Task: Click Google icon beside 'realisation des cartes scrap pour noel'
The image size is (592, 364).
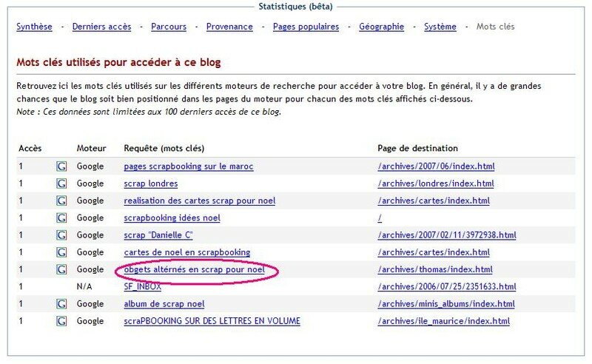Action: [61, 200]
